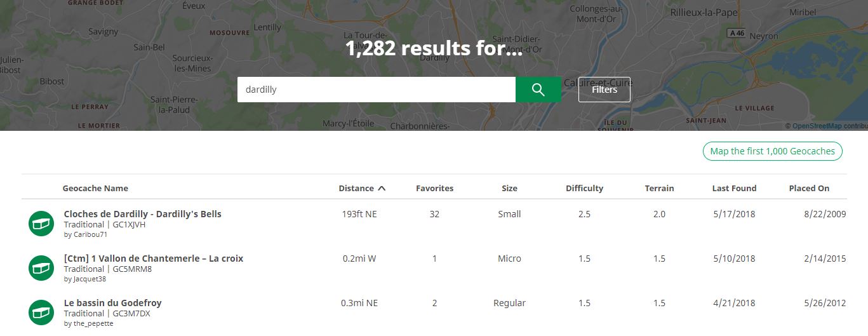The image size is (868, 336).
Task: Click the Distance column sort arrow
Action: coord(382,188)
